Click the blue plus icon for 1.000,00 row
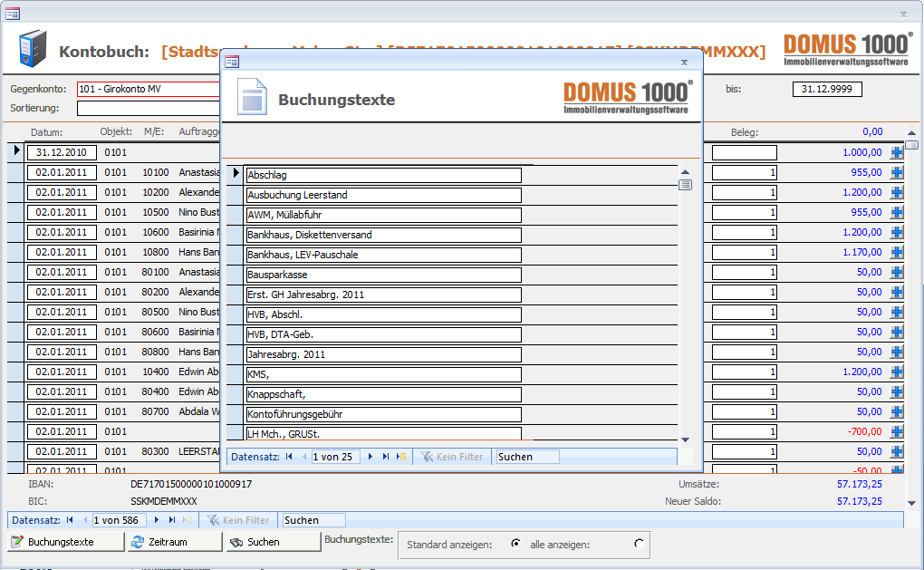The width and height of the screenshot is (924, 570). click(897, 152)
